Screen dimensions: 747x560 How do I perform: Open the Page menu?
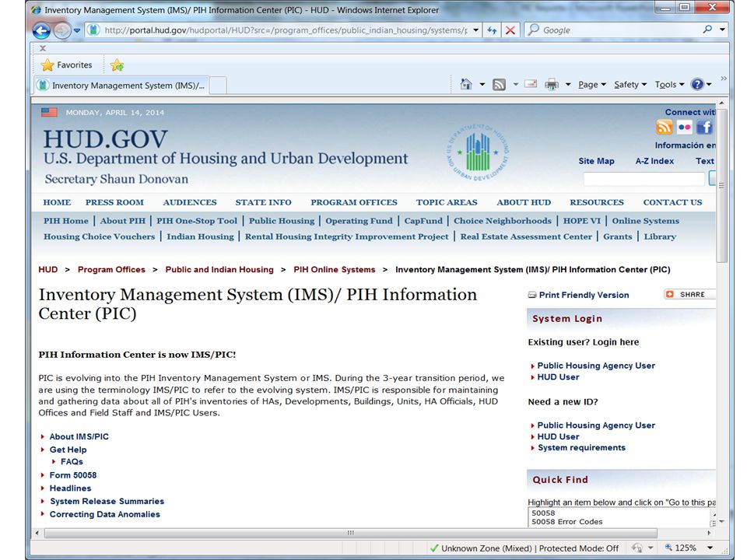[x=592, y=85]
